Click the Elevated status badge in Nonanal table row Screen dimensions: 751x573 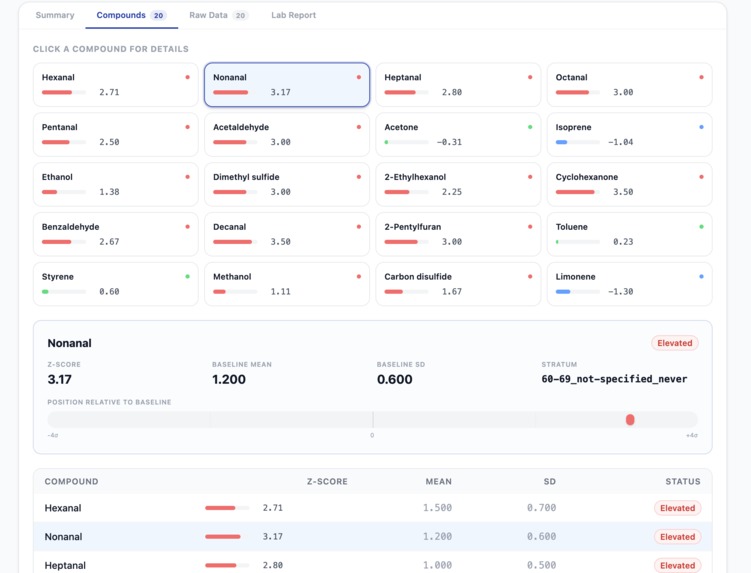click(677, 537)
